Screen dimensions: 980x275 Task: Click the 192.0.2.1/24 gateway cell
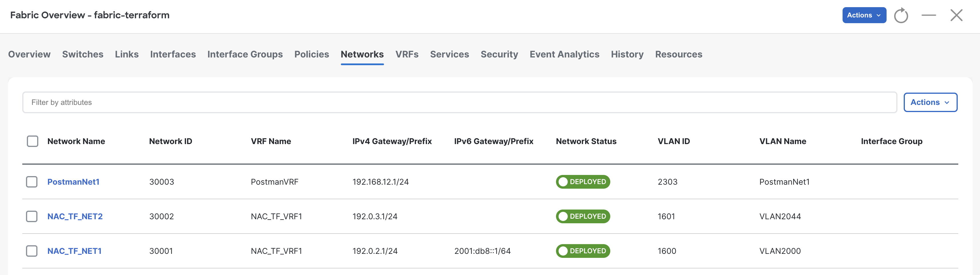[x=375, y=251]
